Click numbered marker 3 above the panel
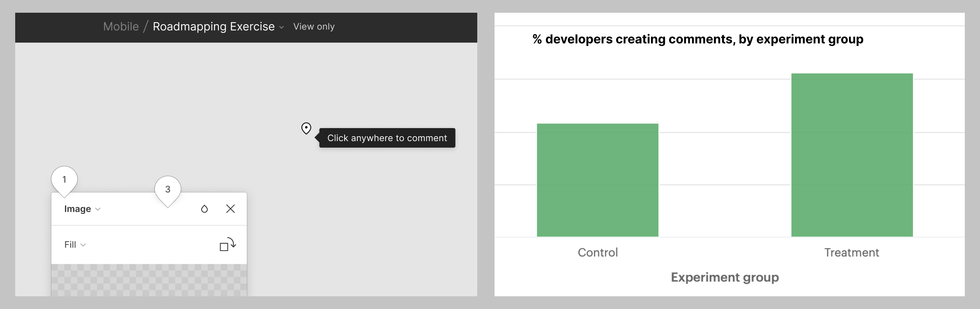Screen dimensions: 980x309 [x=168, y=190]
